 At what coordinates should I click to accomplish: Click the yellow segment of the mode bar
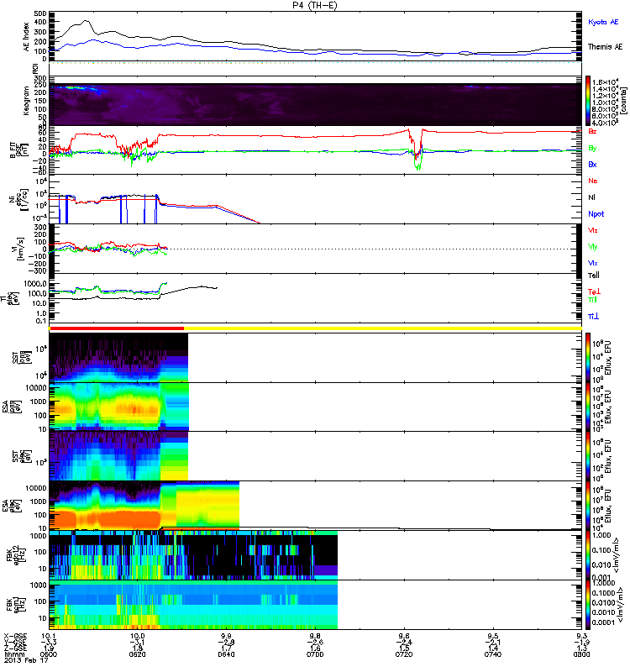[383, 328]
